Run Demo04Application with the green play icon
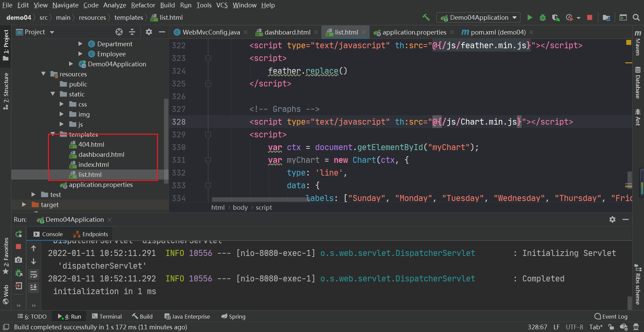This screenshot has height=332, width=644. pyautogui.click(x=530, y=17)
